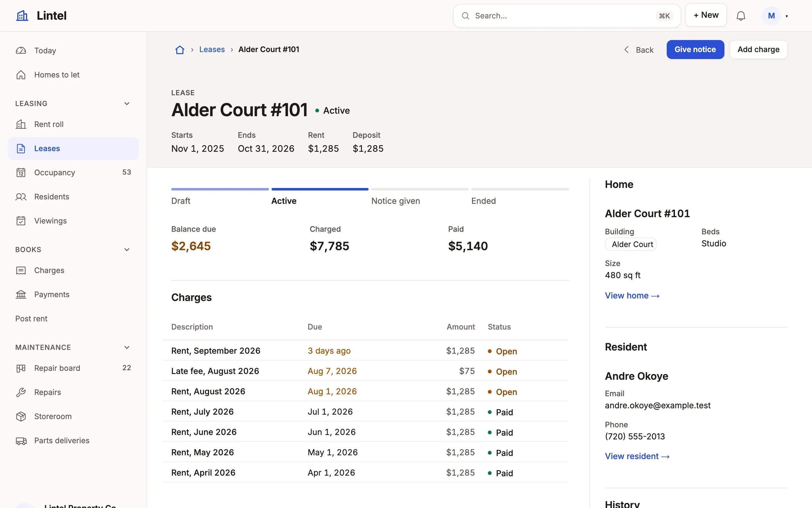Image resolution: width=812 pixels, height=508 pixels.
Task: Select the Rent, July 2026 row
Action: pos(365,411)
